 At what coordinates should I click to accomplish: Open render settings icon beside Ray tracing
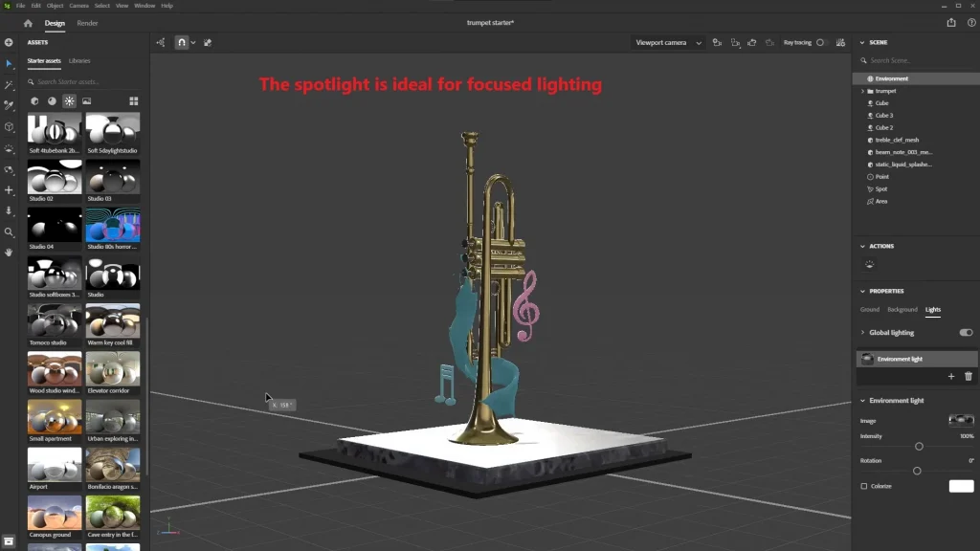tap(840, 42)
